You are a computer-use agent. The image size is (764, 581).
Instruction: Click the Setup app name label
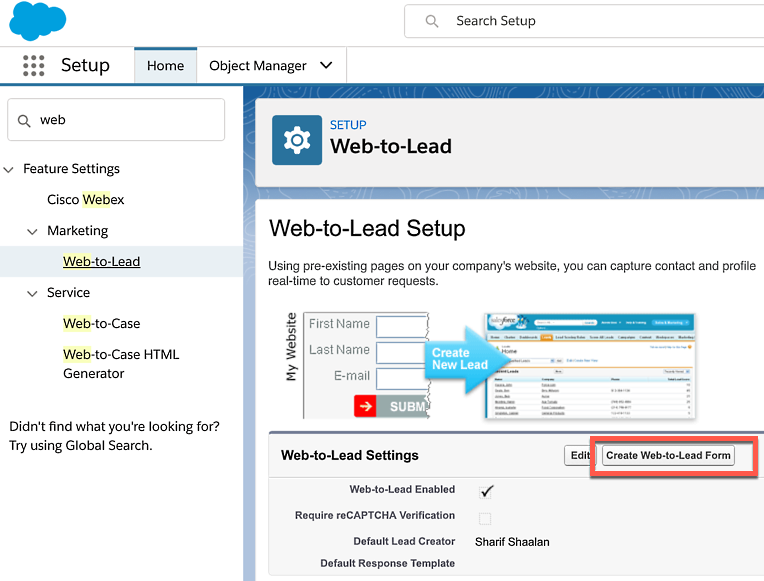[x=85, y=65]
